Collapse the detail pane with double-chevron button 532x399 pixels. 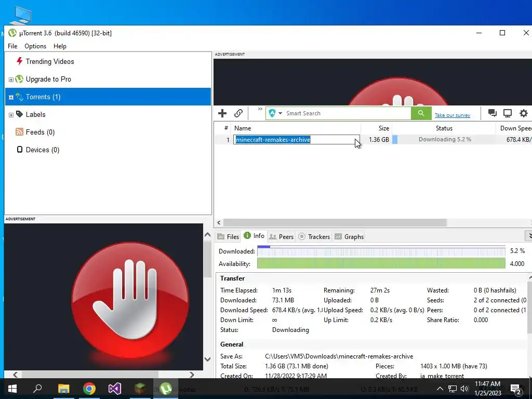tap(529, 235)
